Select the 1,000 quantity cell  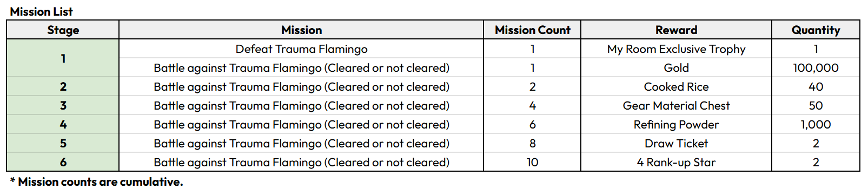pos(816,125)
